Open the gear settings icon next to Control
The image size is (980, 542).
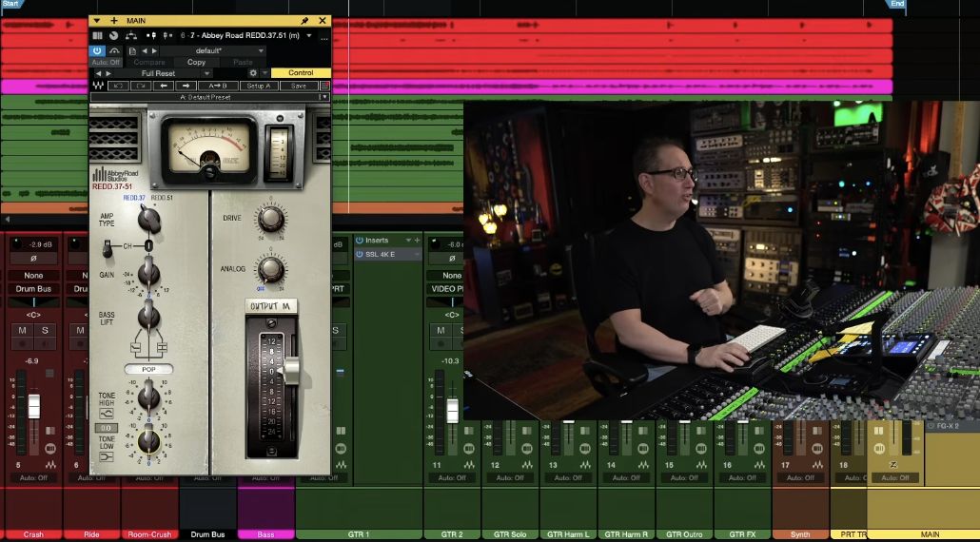253,73
